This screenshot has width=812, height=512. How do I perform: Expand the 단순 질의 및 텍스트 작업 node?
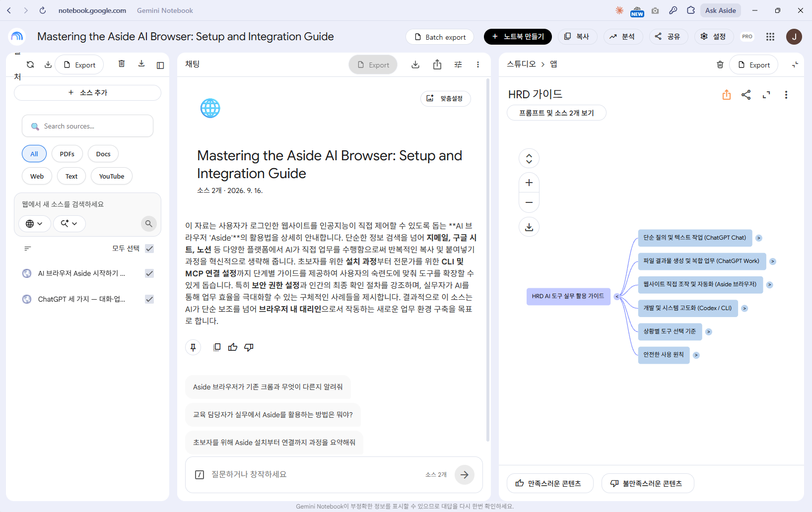click(759, 238)
